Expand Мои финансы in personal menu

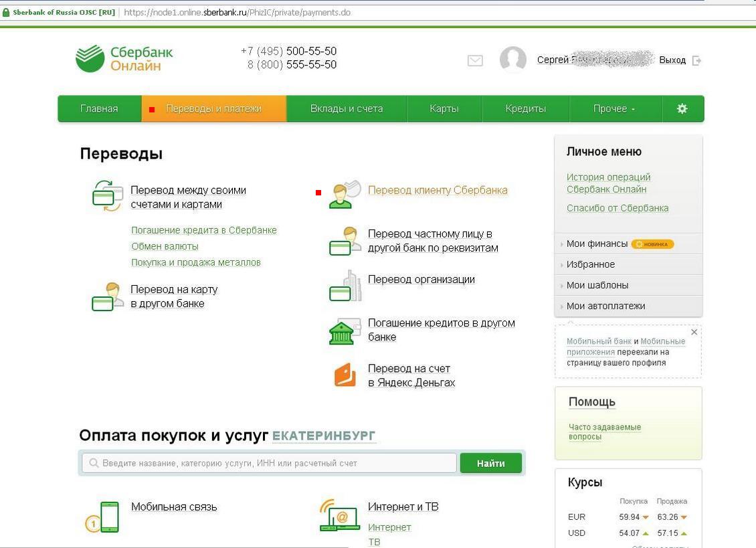click(597, 244)
